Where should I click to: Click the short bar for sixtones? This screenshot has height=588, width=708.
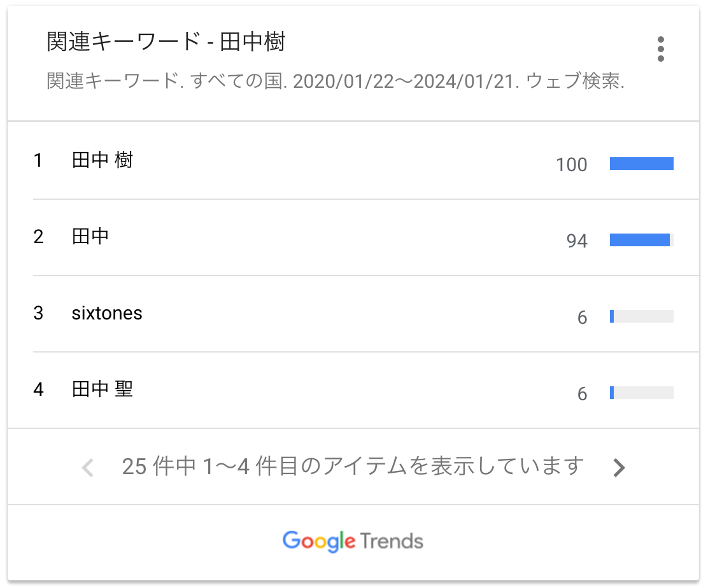pyautogui.click(x=642, y=316)
